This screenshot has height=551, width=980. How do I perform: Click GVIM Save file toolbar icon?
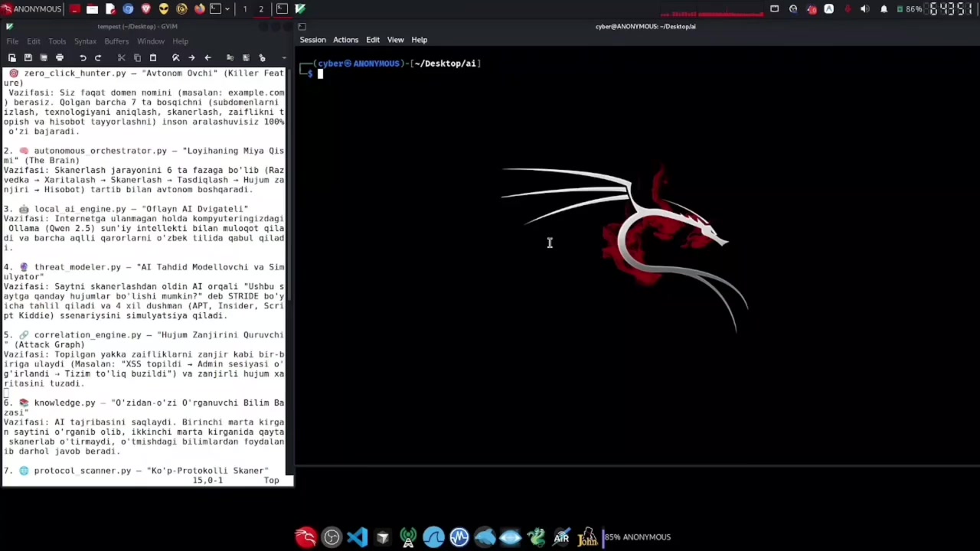click(28, 58)
